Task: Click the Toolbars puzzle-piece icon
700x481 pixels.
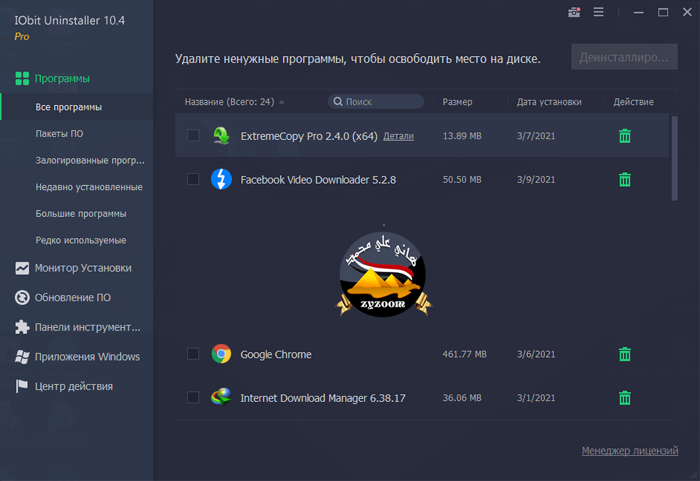Action: tap(22, 327)
